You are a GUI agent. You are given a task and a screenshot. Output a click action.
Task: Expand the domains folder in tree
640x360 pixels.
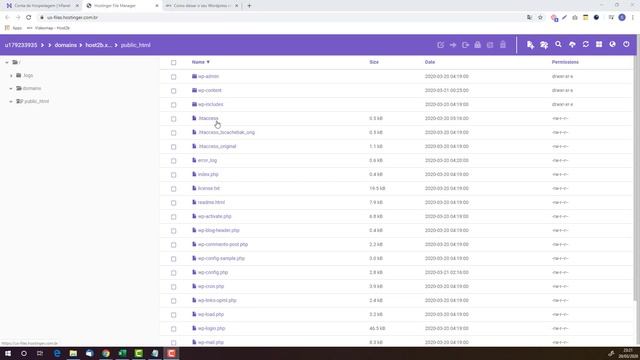(11, 89)
